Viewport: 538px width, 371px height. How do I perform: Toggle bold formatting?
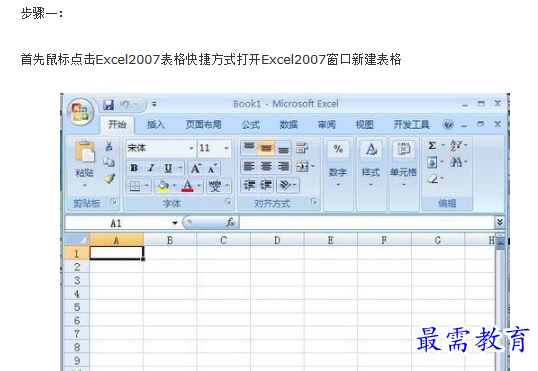(x=134, y=168)
